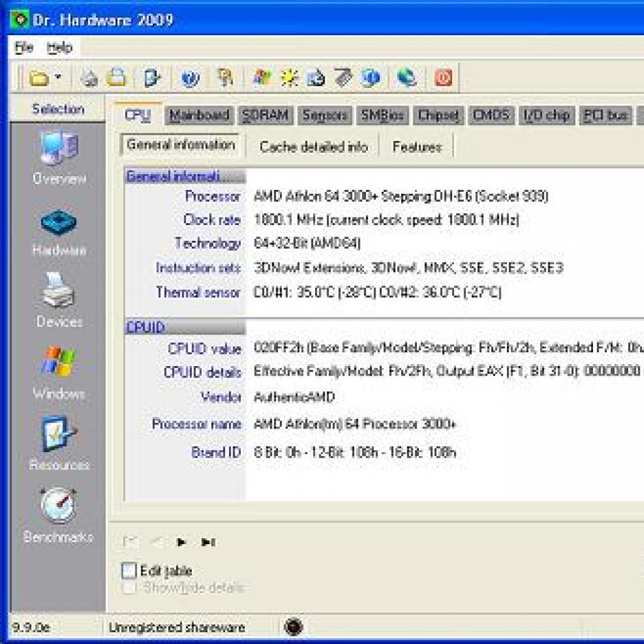Click the skip to last navigation button
This screenshot has height=644, width=644.
click(x=208, y=542)
